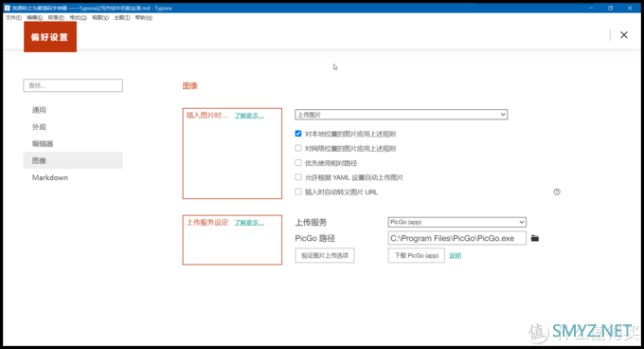Uncheck 对本地位置的图片应用上述规则 checkbox
The image size is (644, 349).
coord(298,134)
